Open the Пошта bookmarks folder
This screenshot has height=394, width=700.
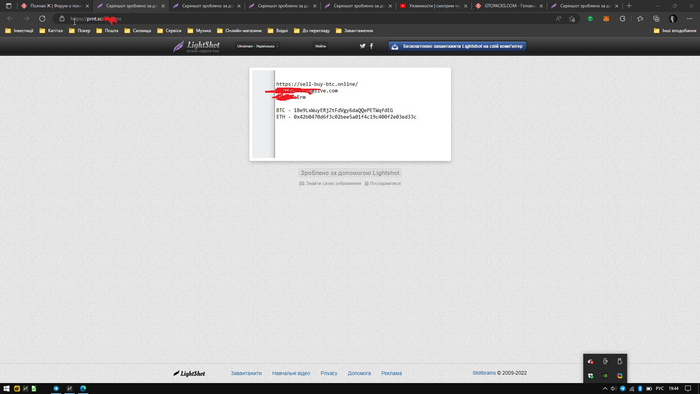click(x=107, y=31)
